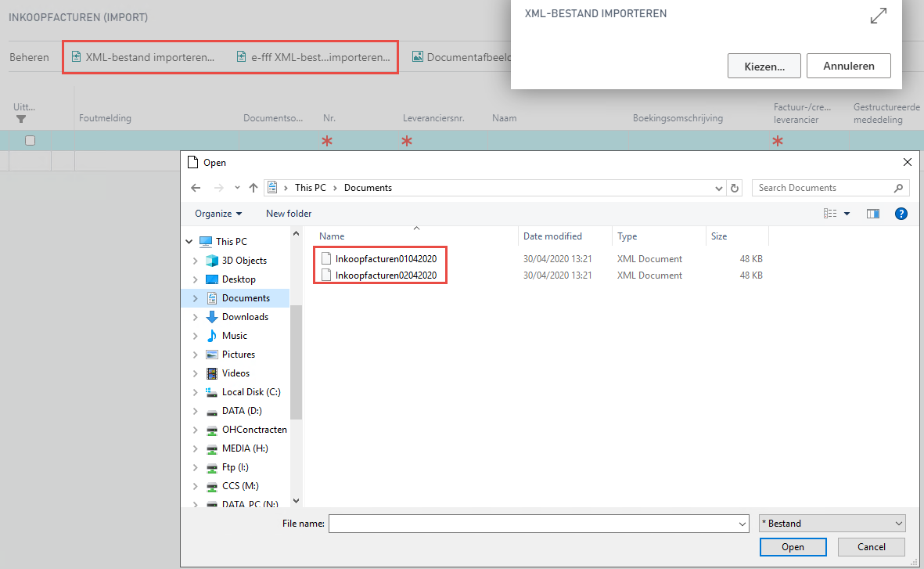Click the Annuleren button
Viewport: 924px width, 569px height.
[848, 66]
